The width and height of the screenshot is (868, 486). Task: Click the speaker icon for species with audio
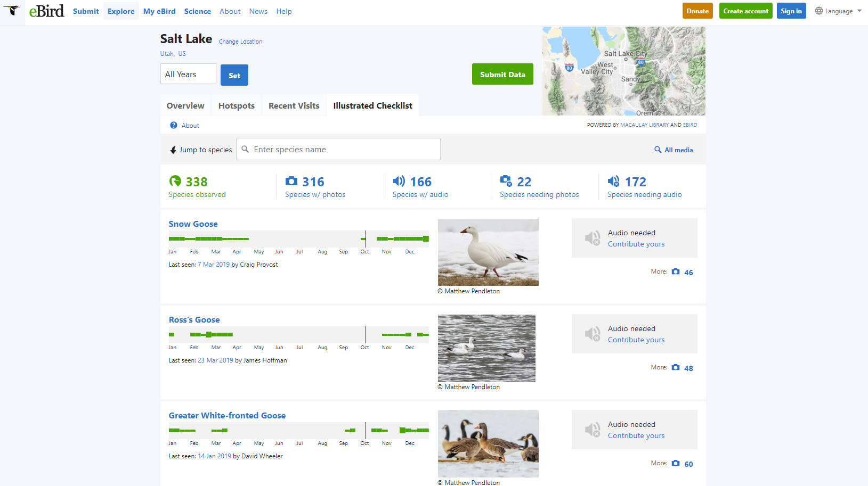point(399,182)
